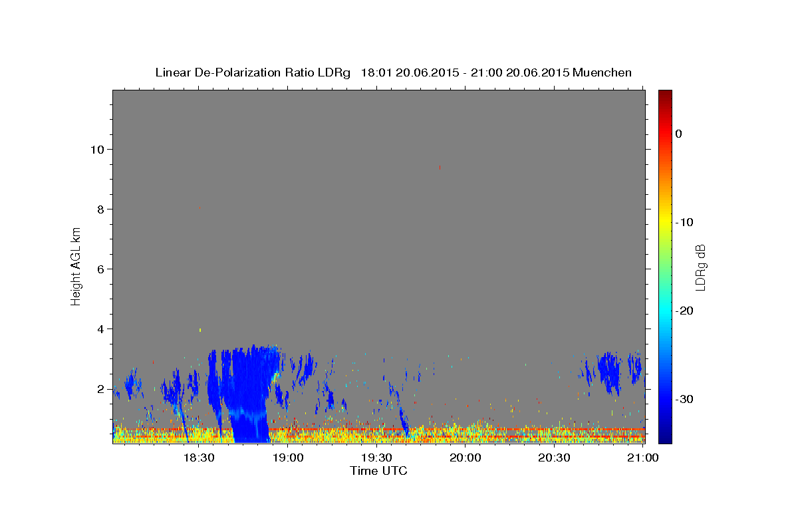This screenshot has width=798, height=532.
Task: Click the word 'Muenchen' in the title
Action: [x=602, y=72]
